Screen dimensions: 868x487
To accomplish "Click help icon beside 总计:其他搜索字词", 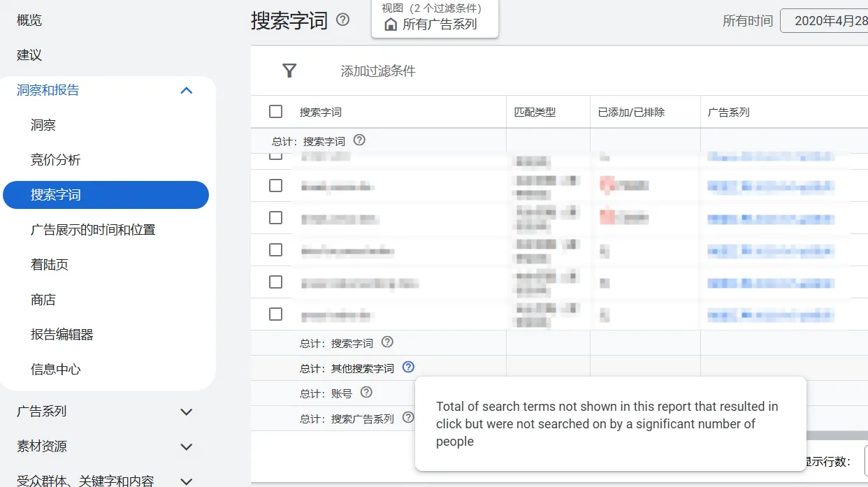I will [x=408, y=367].
